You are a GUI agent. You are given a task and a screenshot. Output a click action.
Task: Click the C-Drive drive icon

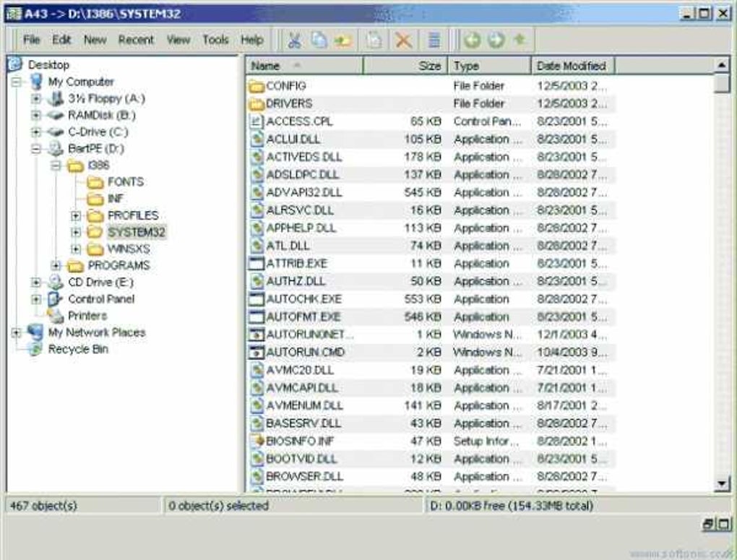click(x=56, y=132)
